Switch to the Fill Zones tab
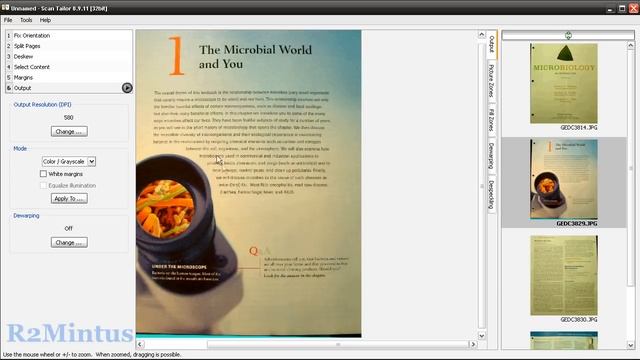 click(x=492, y=120)
